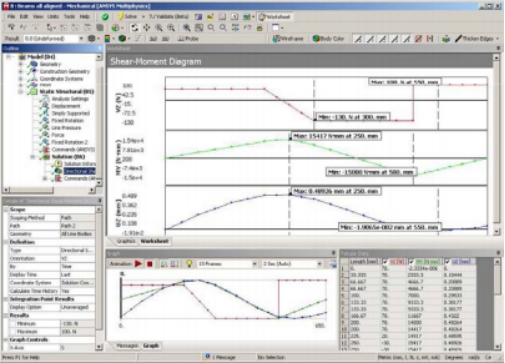Open the Thicken Edges dropdown
Viewport: 505px width, 363px height.
pyautogui.click(x=498, y=39)
